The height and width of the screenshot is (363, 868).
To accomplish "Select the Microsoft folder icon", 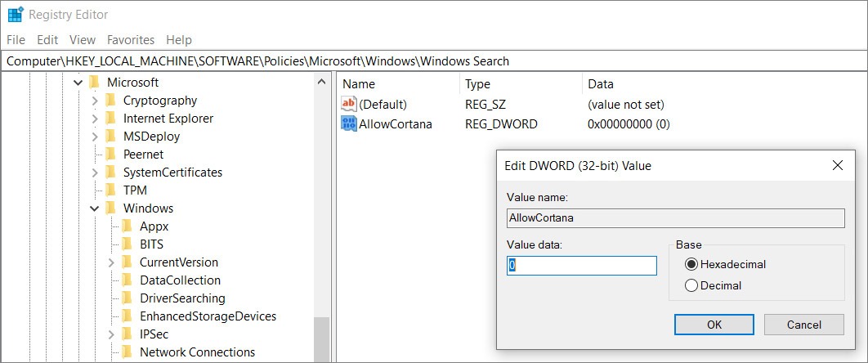I will [x=94, y=83].
